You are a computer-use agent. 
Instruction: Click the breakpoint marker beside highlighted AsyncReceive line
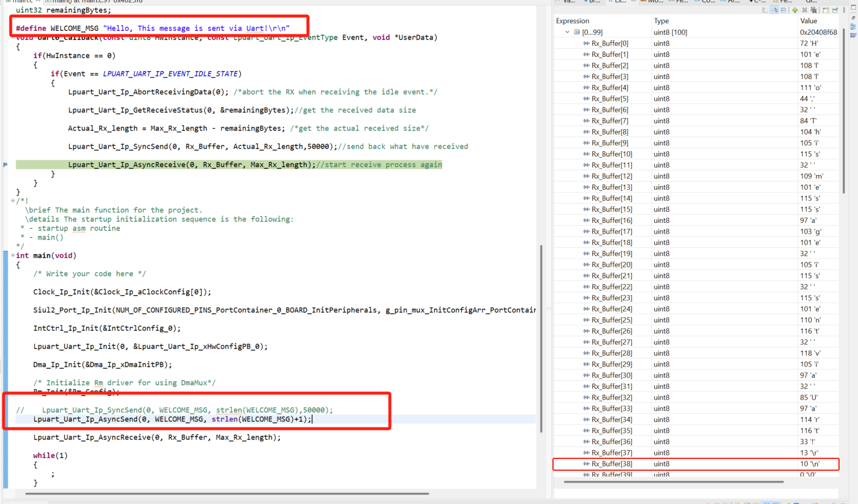tap(5, 165)
